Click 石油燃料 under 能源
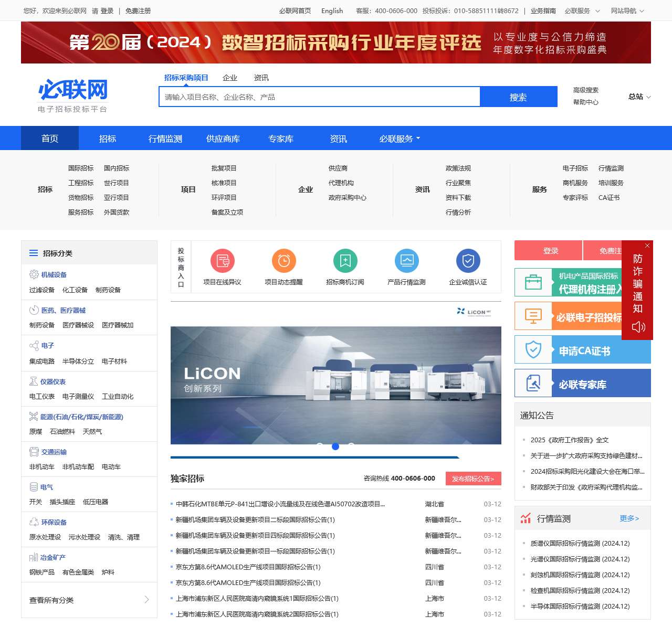 [x=62, y=432]
